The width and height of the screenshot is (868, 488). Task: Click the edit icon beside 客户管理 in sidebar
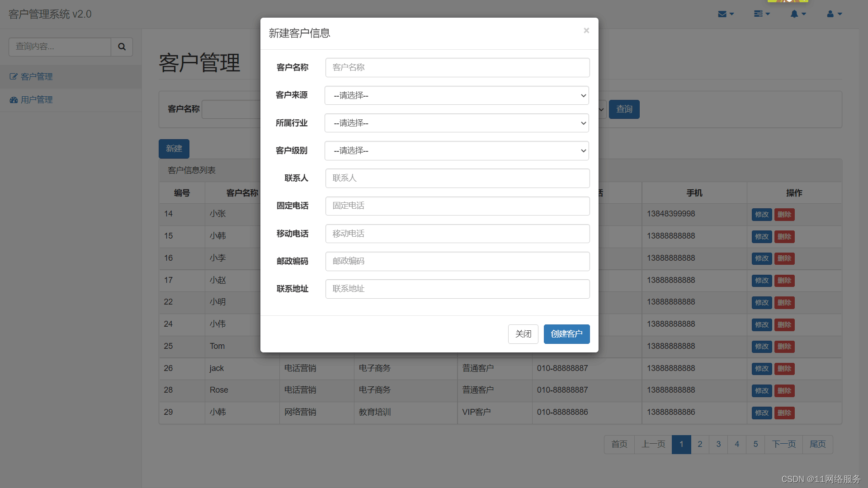tap(13, 76)
